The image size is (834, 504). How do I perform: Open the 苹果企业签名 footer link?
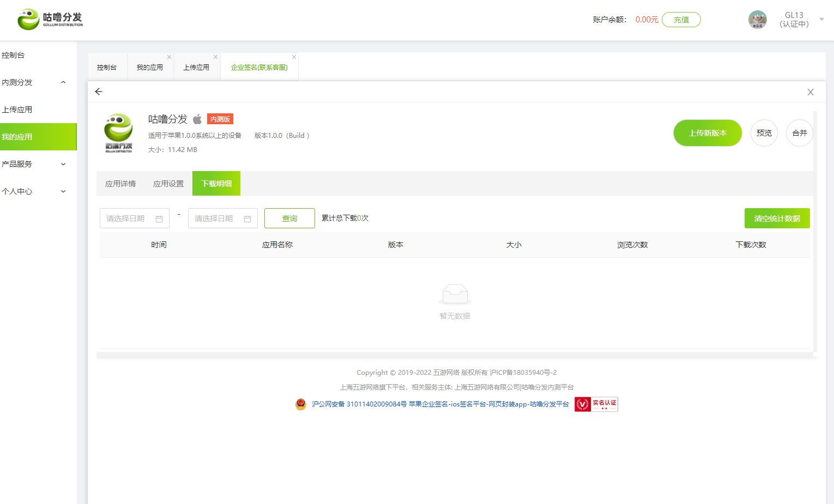489,404
